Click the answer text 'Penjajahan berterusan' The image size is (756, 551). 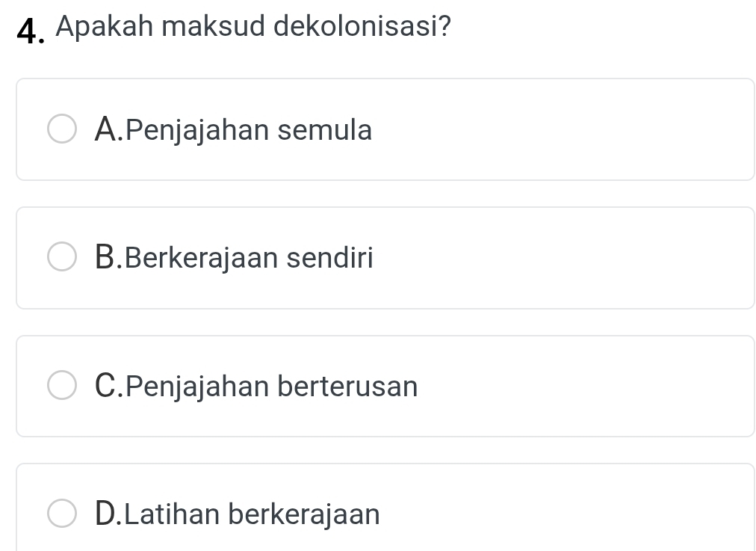click(x=271, y=387)
